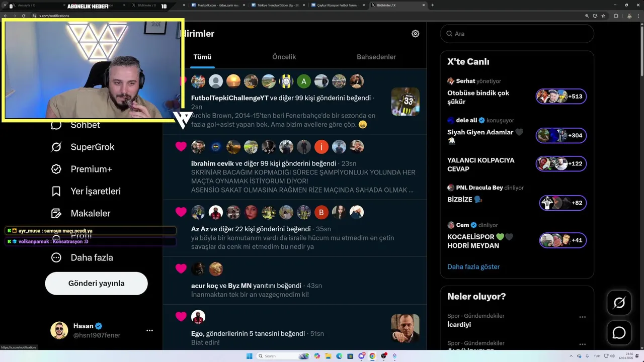The image size is (644, 362).
Task: Open browser extensions puzzle icon
Action: click(x=616, y=16)
